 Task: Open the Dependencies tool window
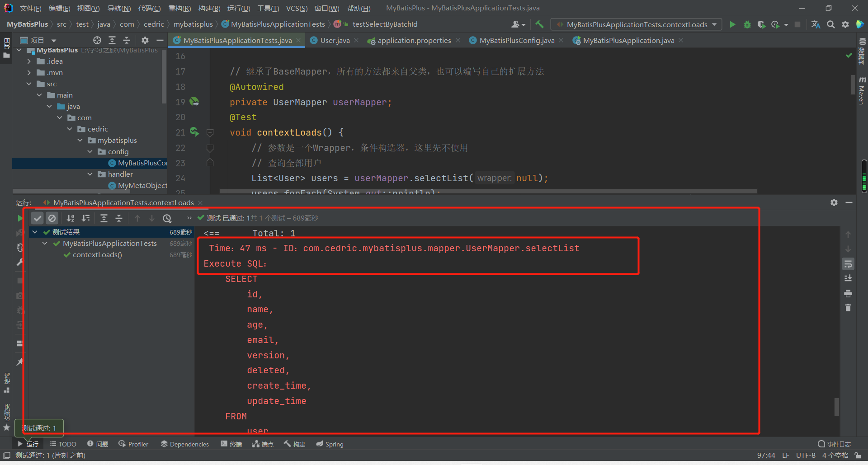pyautogui.click(x=185, y=444)
